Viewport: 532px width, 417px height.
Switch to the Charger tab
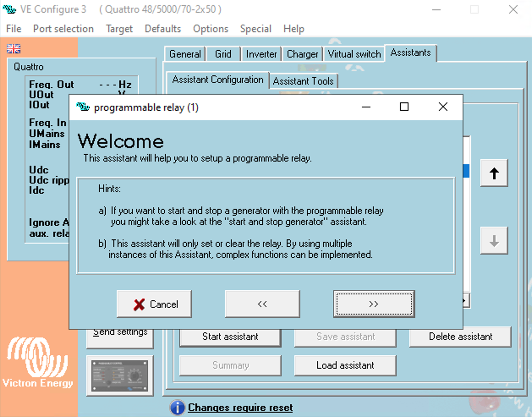(302, 54)
